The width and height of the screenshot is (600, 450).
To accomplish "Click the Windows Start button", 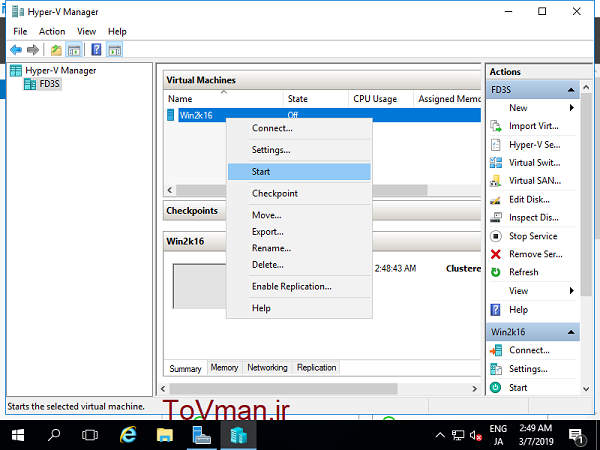I will pos(18,435).
